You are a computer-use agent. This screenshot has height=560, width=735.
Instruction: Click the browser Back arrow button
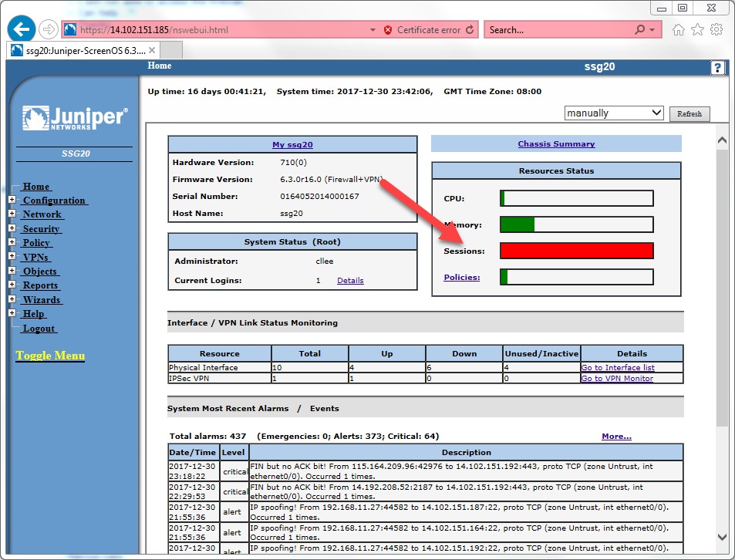tap(21, 29)
